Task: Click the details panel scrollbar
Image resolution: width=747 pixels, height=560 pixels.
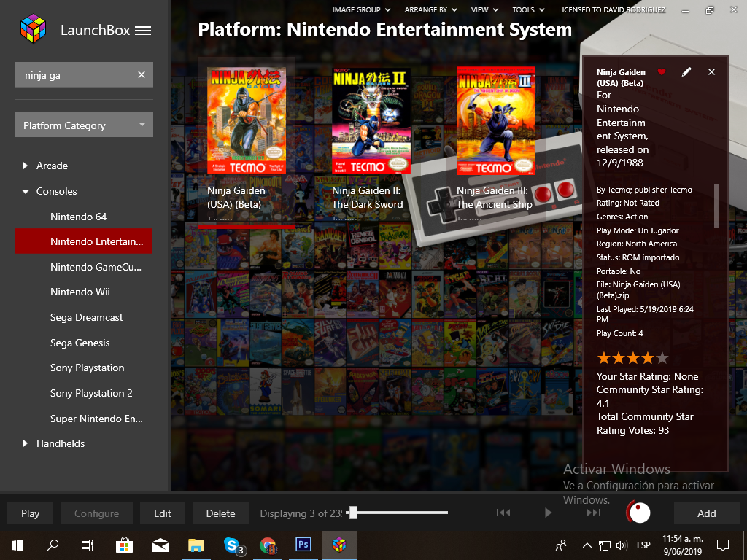Action: coord(716,205)
